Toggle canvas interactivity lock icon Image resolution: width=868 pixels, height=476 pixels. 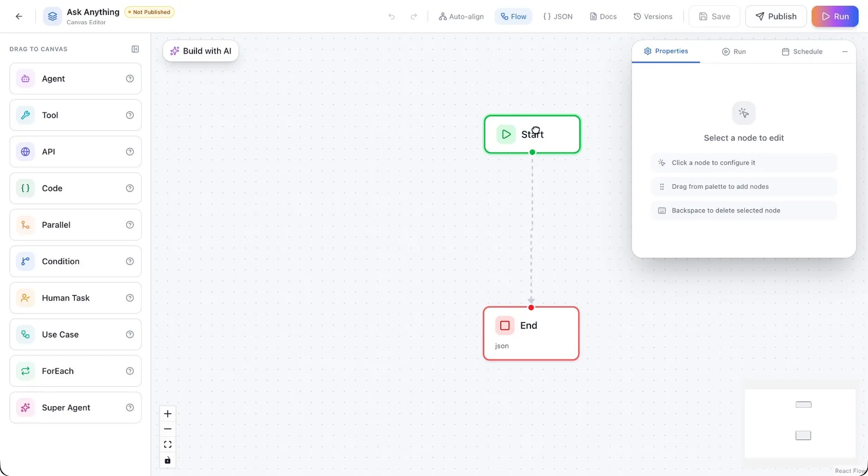pyautogui.click(x=168, y=460)
